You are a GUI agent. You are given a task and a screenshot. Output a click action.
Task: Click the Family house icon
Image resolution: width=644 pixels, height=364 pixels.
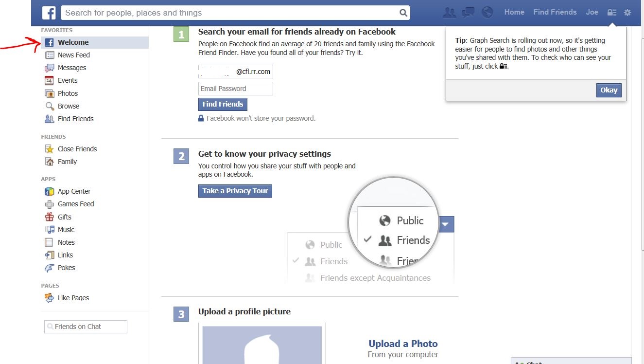(x=49, y=162)
